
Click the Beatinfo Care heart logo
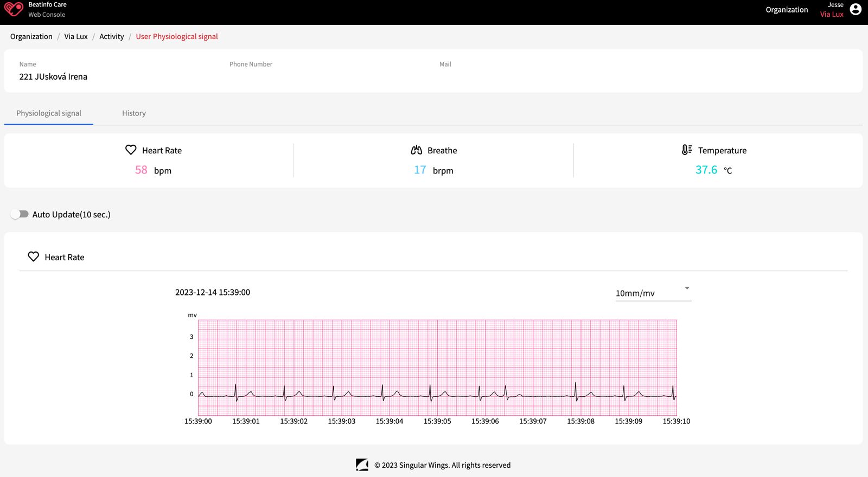tap(14, 9)
